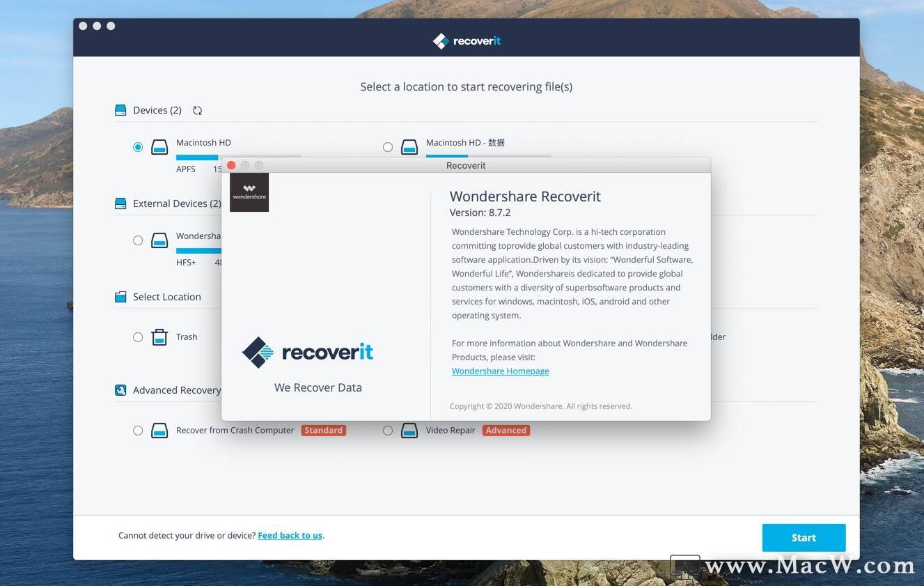Click the recoverit logo in title bar

click(x=467, y=41)
